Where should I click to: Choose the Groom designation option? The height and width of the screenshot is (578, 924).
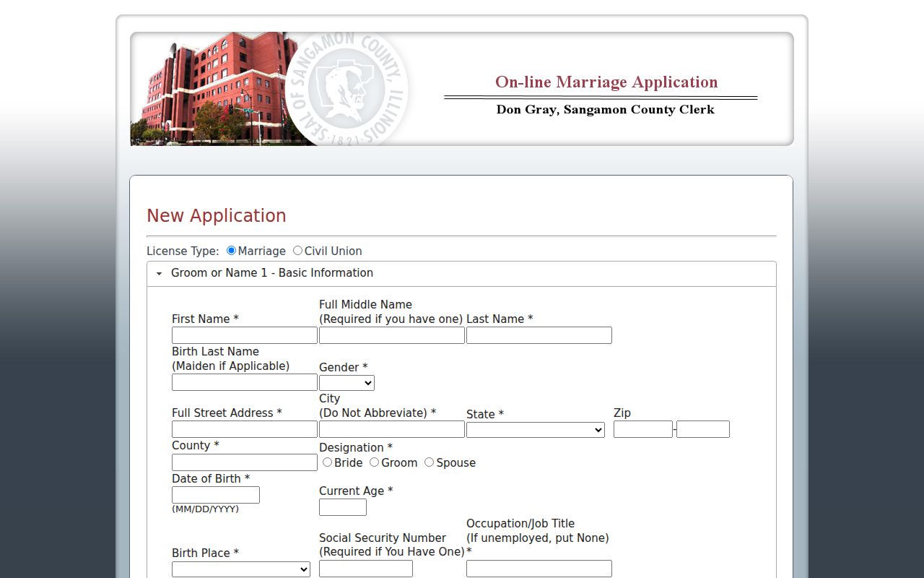tap(374, 462)
